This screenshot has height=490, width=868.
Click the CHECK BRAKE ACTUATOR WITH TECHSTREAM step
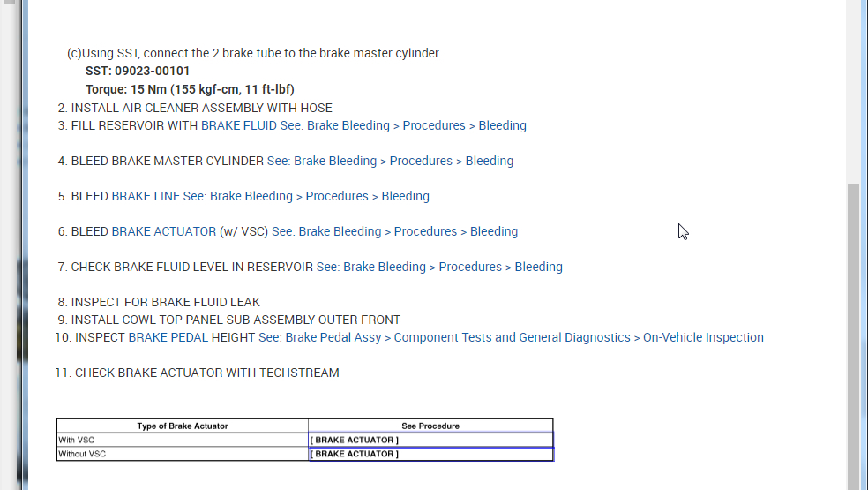tap(206, 373)
